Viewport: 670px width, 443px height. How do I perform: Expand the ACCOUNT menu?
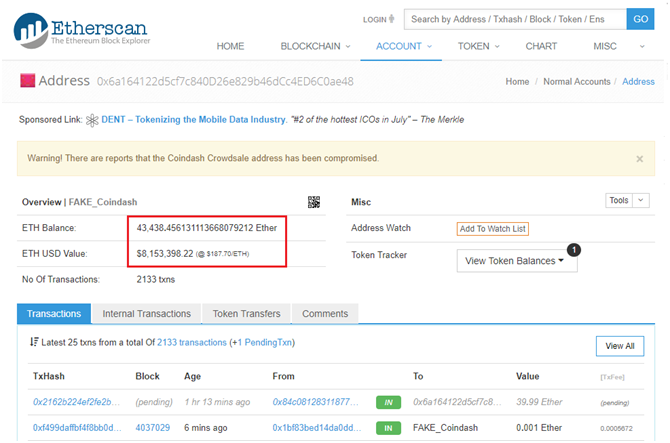pyautogui.click(x=404, y=46)
